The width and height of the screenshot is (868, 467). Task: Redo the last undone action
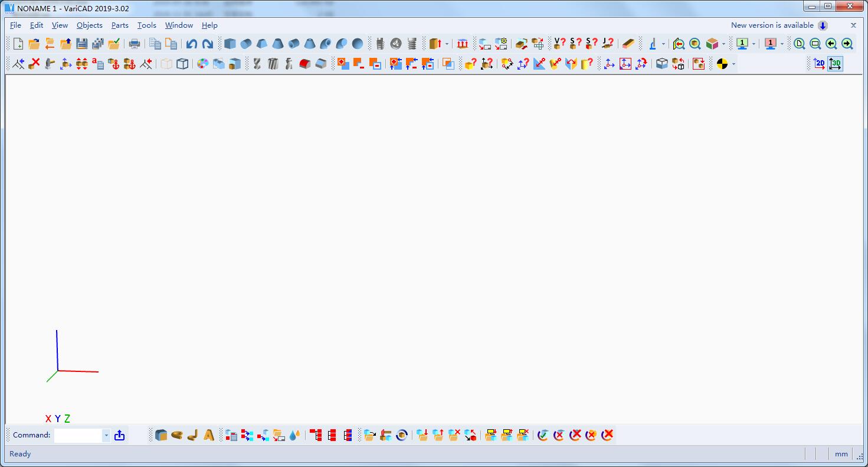(x=208, y=44)
